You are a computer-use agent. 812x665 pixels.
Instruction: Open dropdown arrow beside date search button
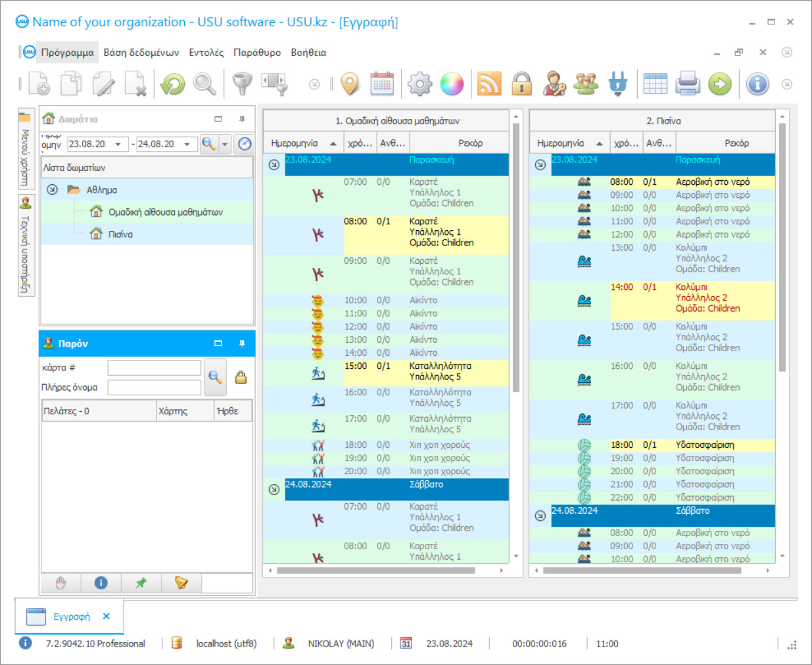[x=225, y=144]
